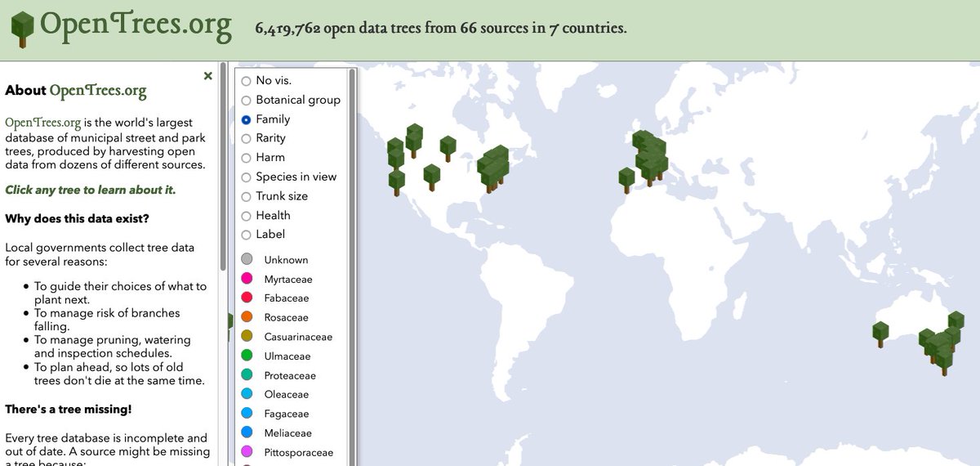Click the Casuarinaceae family label
Viewport: 980px width, 466px height.
pyautogui.click(x=298, y=337)
